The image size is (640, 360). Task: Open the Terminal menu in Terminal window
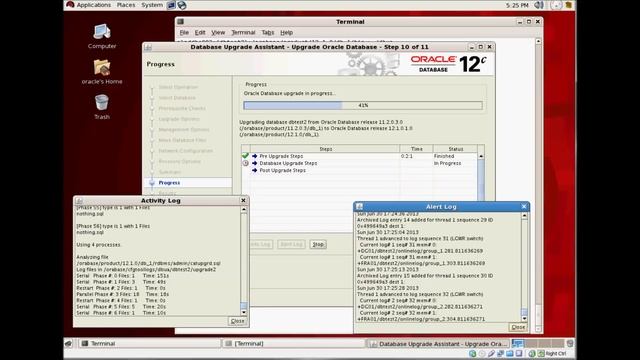243,32
